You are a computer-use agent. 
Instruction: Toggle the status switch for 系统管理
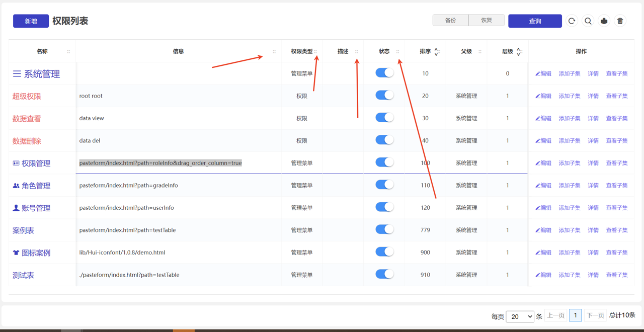pyautogui.click(x=384, y=73)
